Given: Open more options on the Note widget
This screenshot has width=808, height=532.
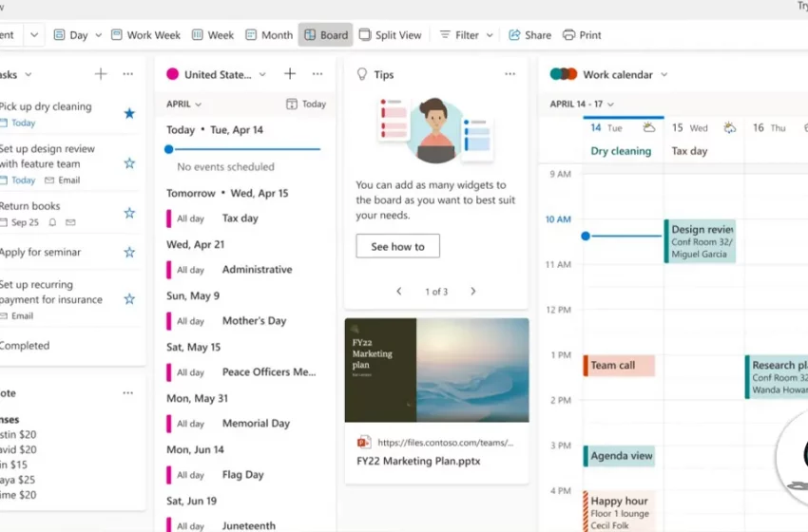Looking at the screenshot, I should point(128,393).
